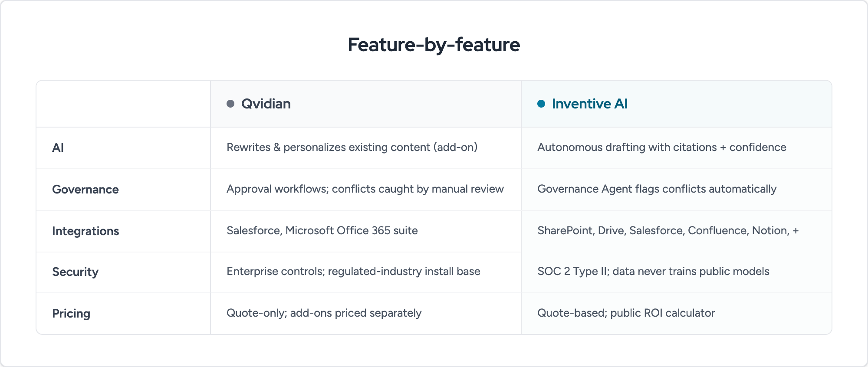Select the Inventive AI column header
Viewport: 868px width, 367px height.
[677, 104]
